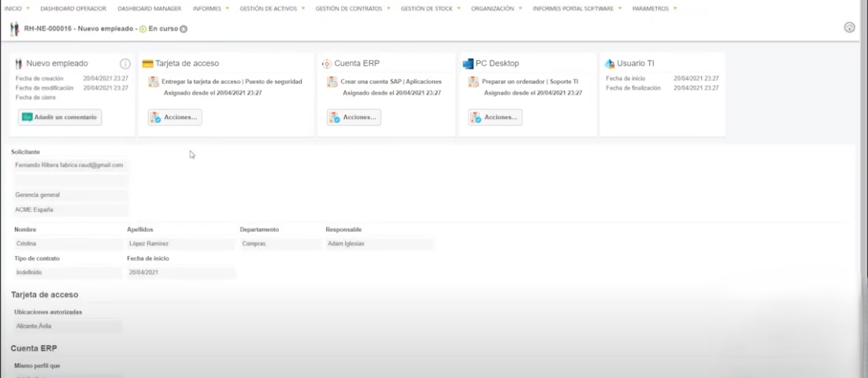Open INICIO menu dropdown arrow

coord(28,9)
